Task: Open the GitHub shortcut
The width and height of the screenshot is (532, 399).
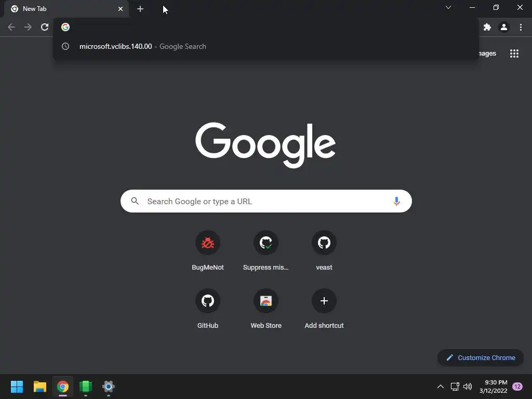Action: (x=208, y=309)
